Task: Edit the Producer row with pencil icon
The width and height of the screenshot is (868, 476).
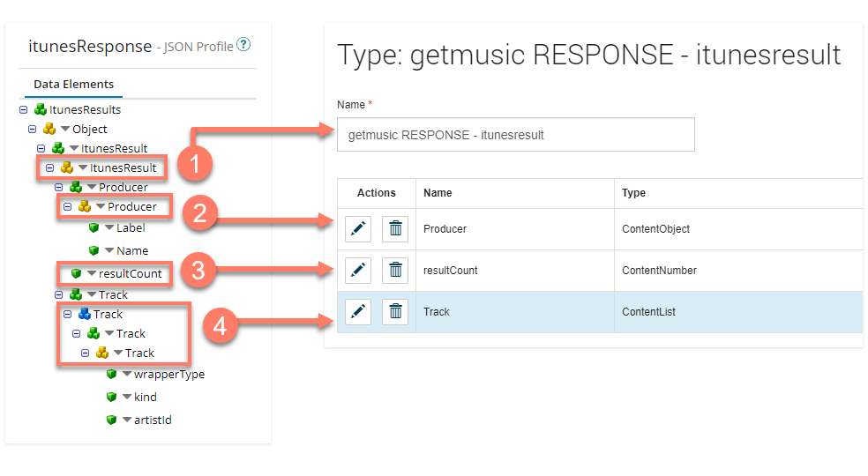Action: [358, 228]
